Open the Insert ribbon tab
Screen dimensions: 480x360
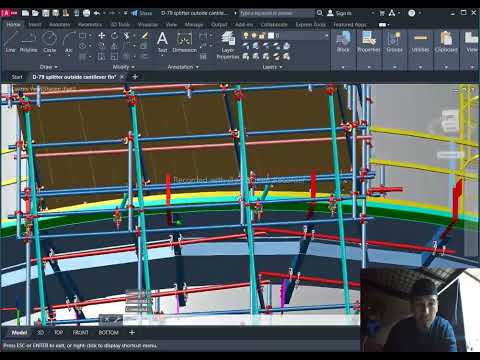click(35, 25)
